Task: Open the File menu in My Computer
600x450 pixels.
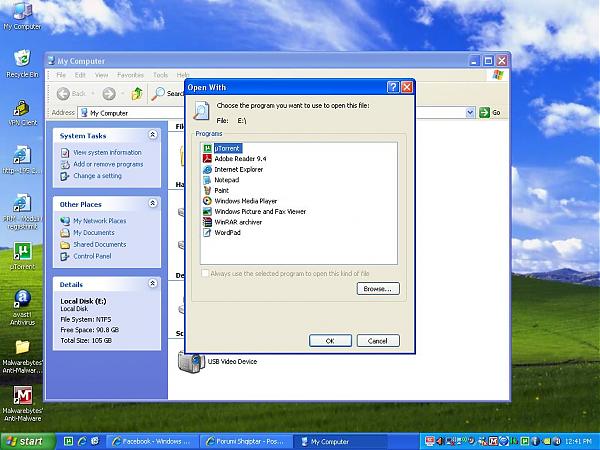Action: [61, 75]
